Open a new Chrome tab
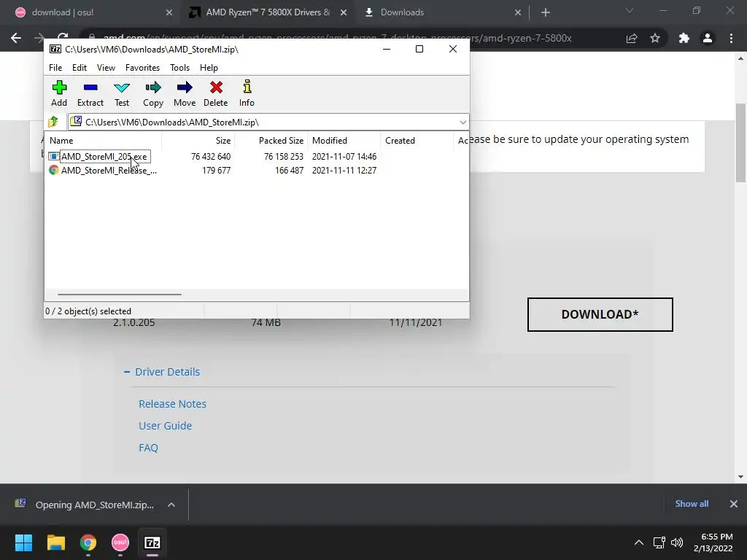The width and height of the screenshot is (747, 560). pos(546,12)
